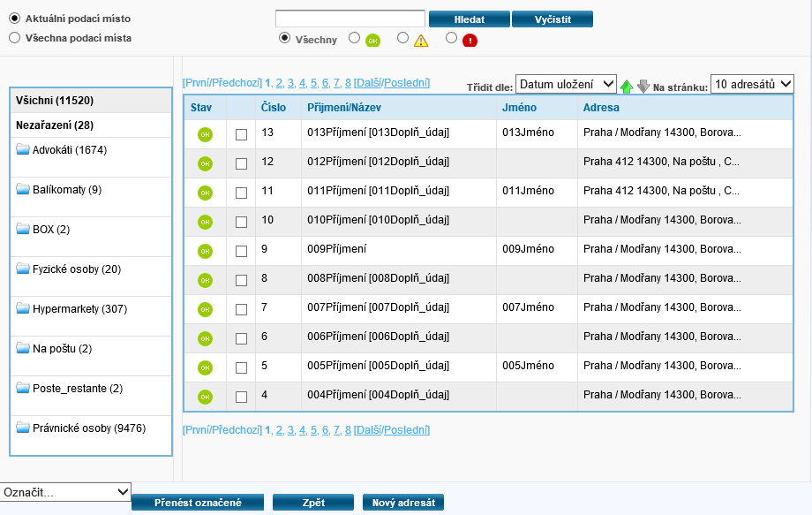Tick the checkbox for row 7
The image size is (812, 515).
pos(242,309)
